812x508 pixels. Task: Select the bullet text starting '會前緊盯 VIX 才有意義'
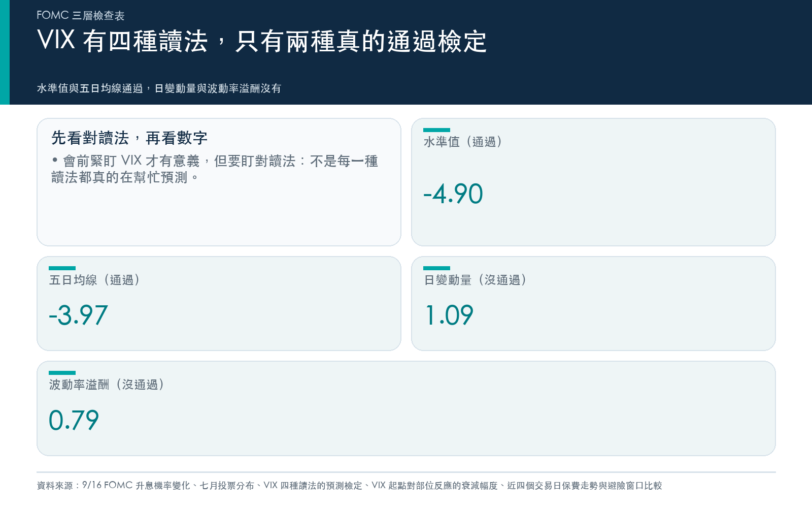coord(215,169)
